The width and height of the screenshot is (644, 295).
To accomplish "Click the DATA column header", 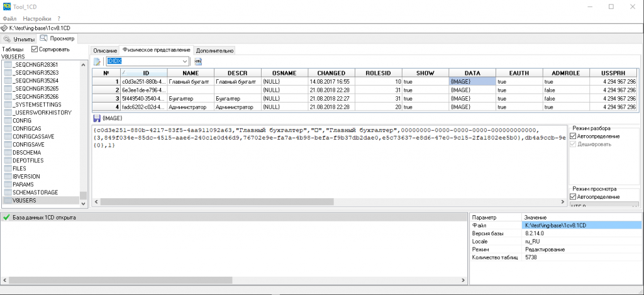I will click(x=472, y=73).
